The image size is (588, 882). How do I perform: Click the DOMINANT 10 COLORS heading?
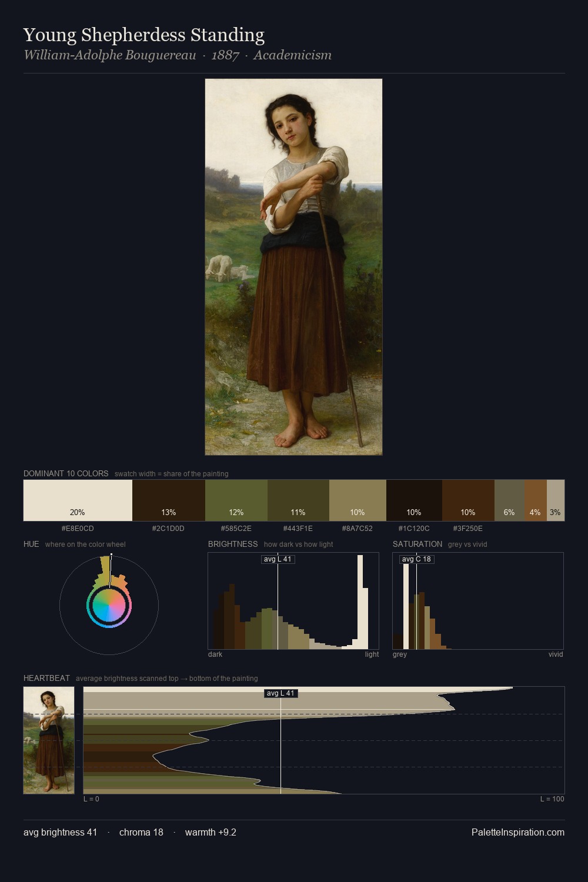point(66,473)
